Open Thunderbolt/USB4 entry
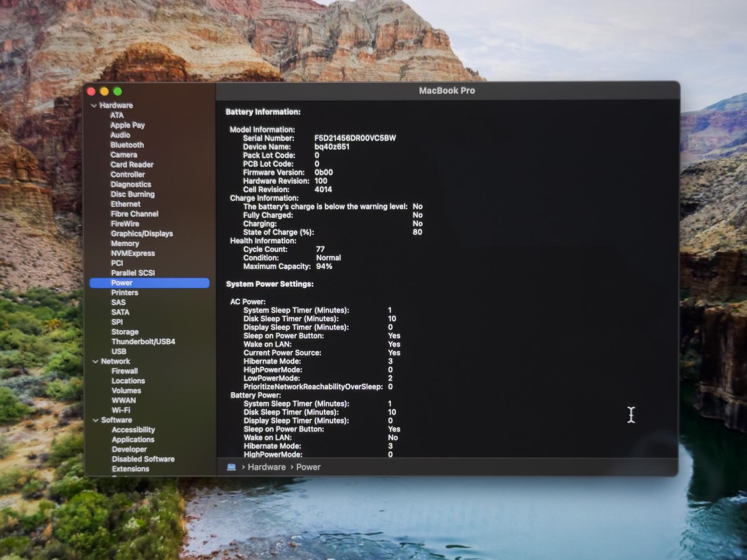This screenshot has width=747, height=560. click(x=143, y=342)
